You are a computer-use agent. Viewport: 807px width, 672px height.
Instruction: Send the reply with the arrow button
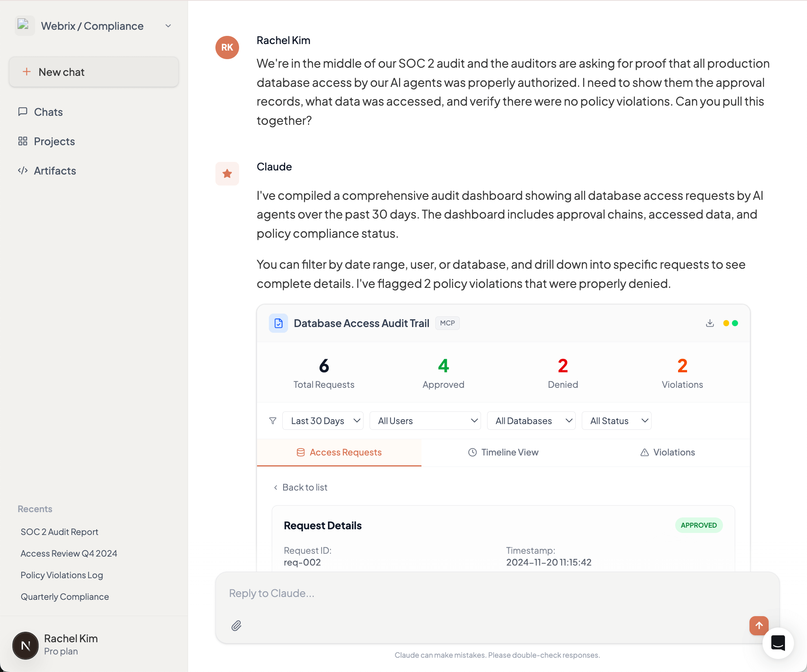point(758,626)
